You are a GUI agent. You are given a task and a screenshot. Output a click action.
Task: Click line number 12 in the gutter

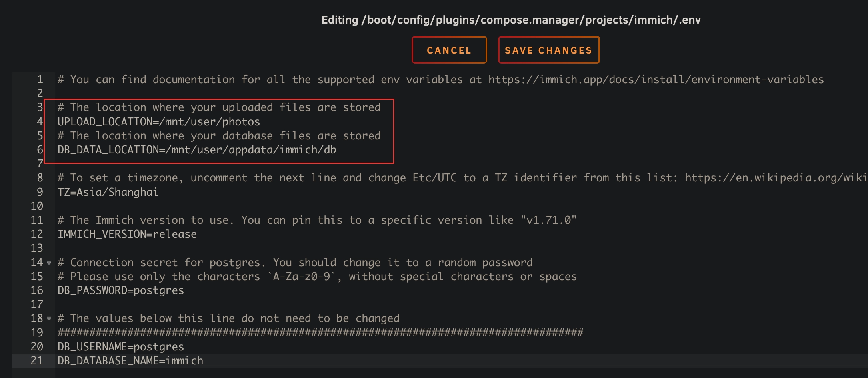tap(37, 234)
